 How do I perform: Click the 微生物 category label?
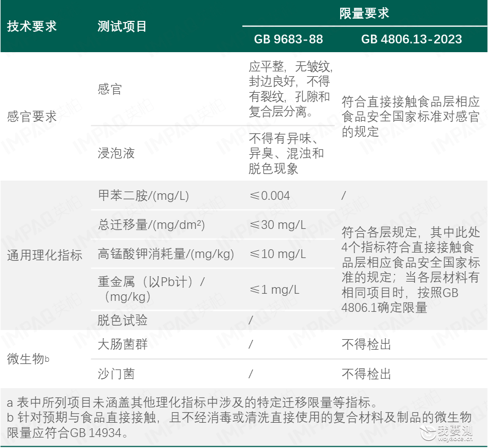coord(28,359)
